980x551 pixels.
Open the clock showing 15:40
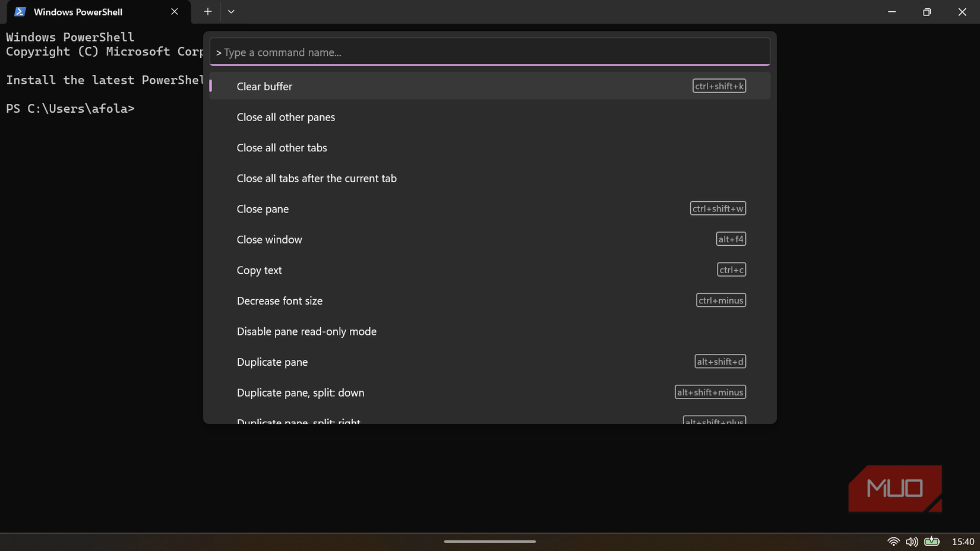tap(963, 541)
